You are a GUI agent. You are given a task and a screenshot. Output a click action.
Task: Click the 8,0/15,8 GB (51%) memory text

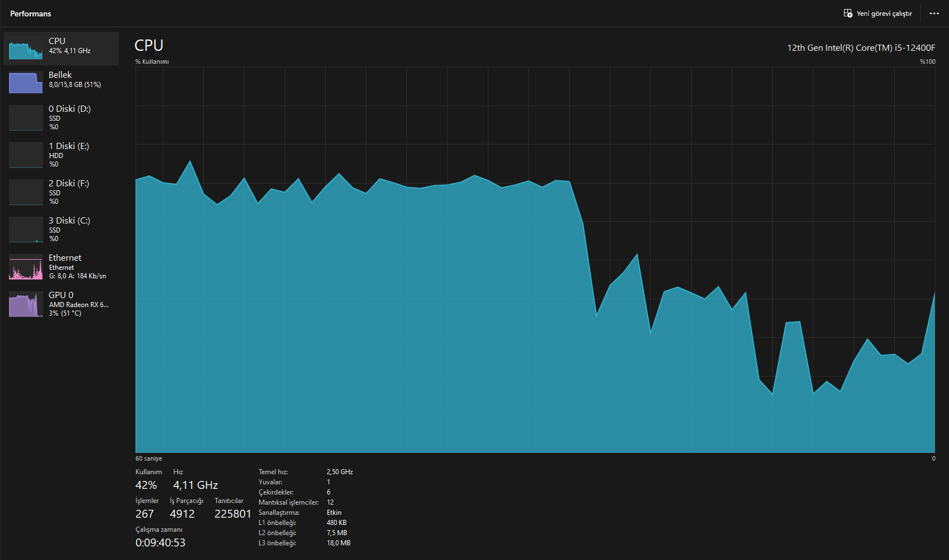[75, 85]
